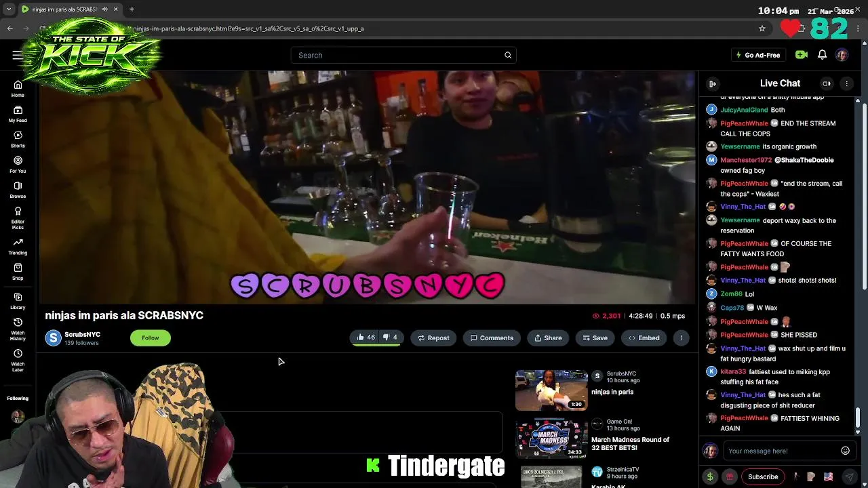Click the dollar sign Rant button

[x=710, y=476]
